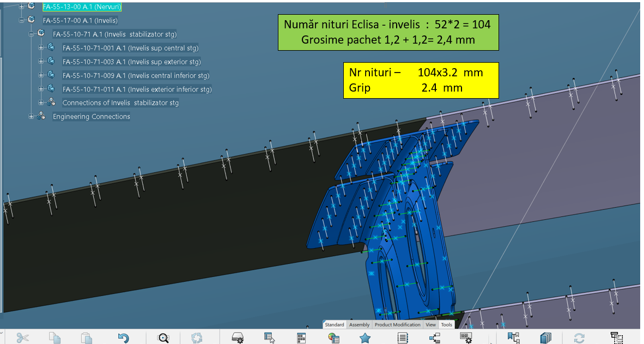Click the Cut scissors icon
Viewport: 644px width, 344px height.
(x=22, y=338)
